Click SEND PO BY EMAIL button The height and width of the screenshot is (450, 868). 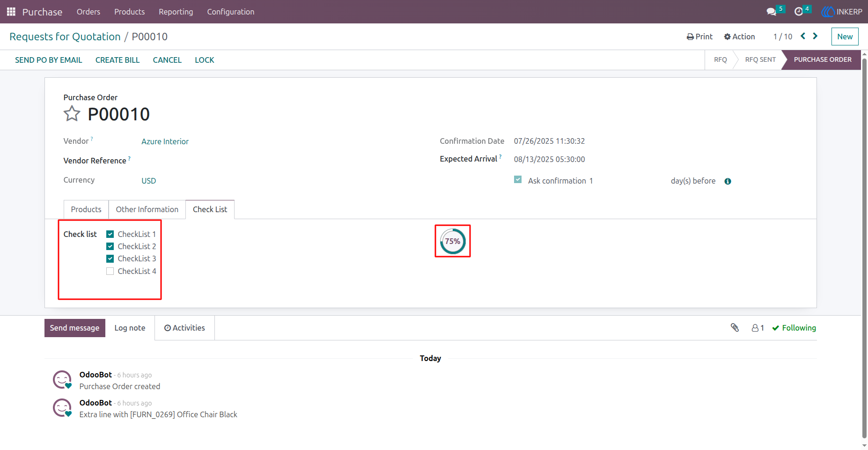[49, 60]
